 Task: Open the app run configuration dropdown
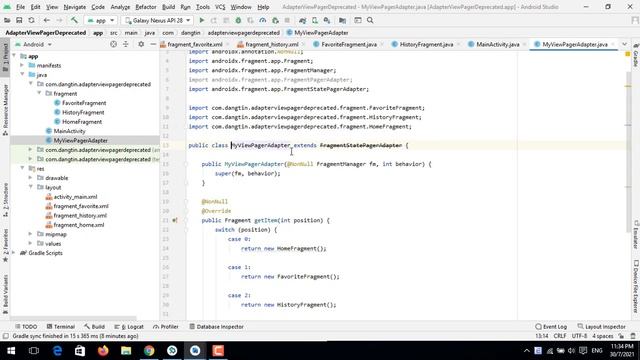point(101,20)
